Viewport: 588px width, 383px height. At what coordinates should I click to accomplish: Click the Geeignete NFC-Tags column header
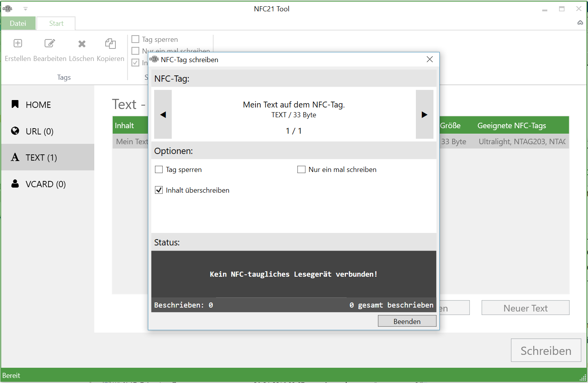(512, 125)
